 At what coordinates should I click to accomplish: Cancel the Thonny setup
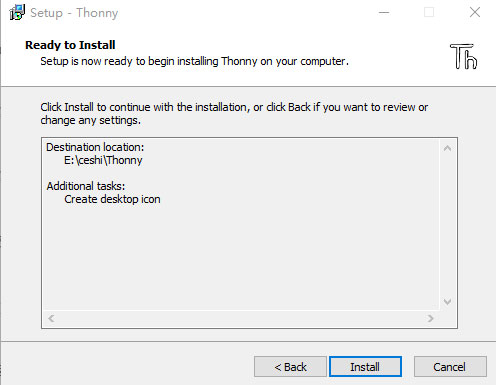tap(450, 367)
